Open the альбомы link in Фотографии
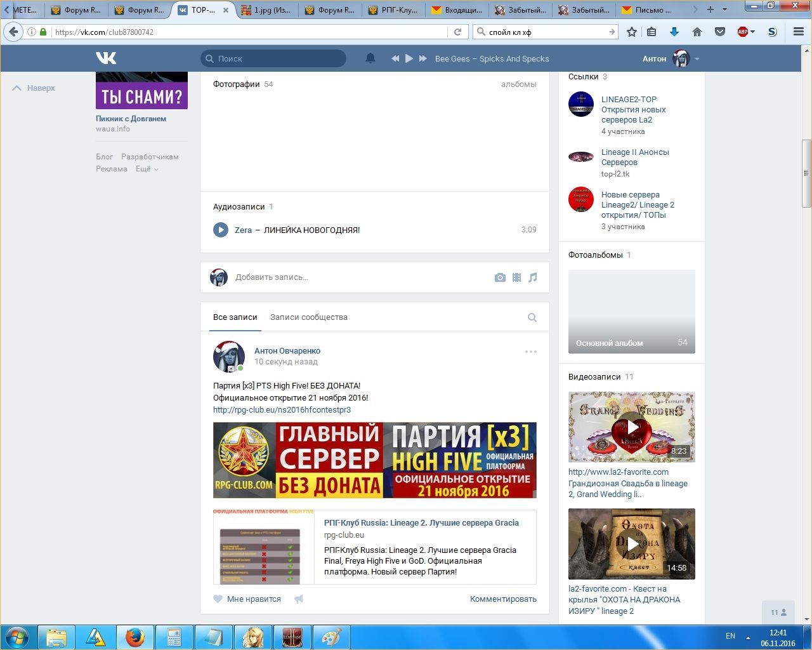Viewport: 812px width, 650px height. click(519, 84)
